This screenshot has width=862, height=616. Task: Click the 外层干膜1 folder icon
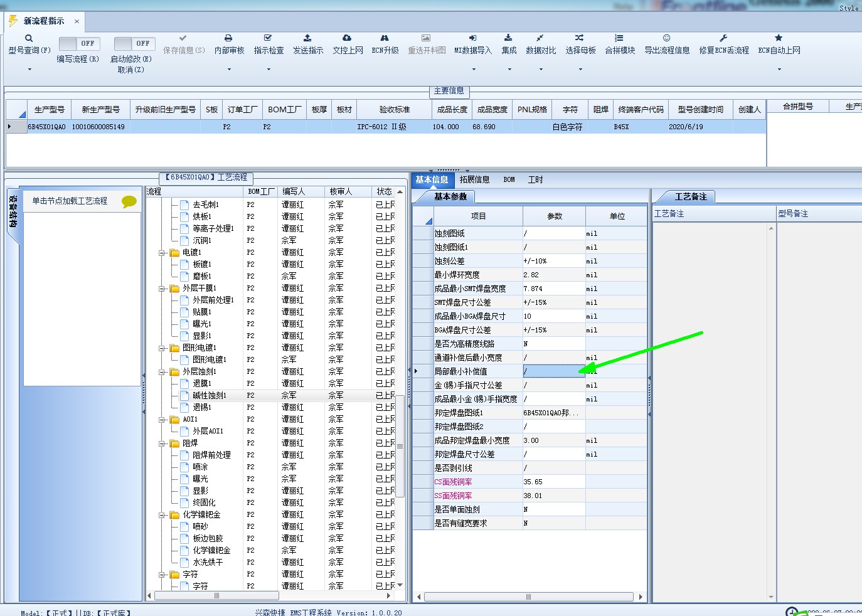tap(174, 288)
